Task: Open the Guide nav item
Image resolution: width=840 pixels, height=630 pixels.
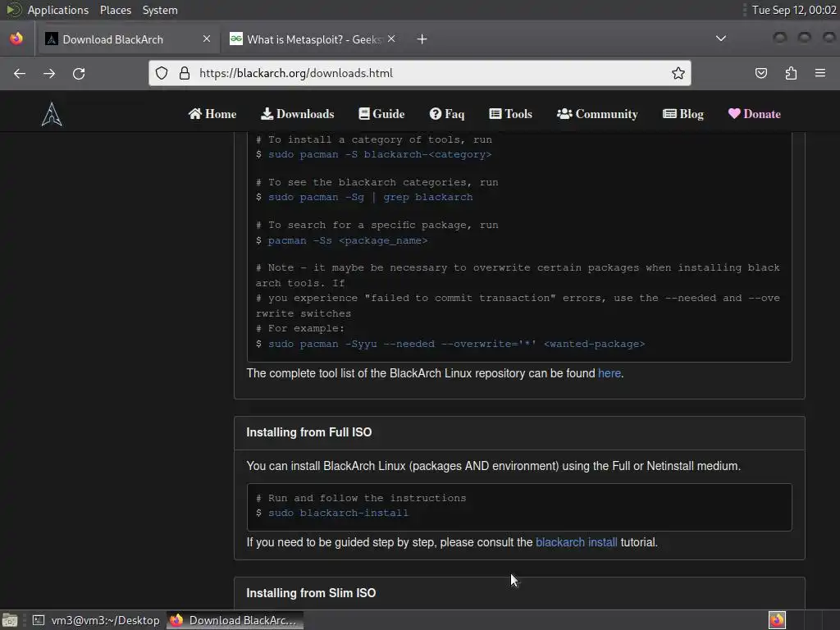Action: coord(381,114)
